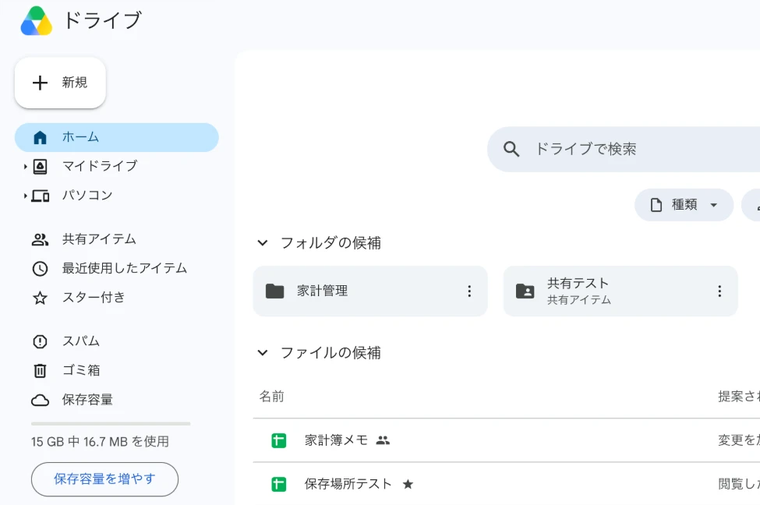Click the devices icon beside パソコン

(40, 196)
